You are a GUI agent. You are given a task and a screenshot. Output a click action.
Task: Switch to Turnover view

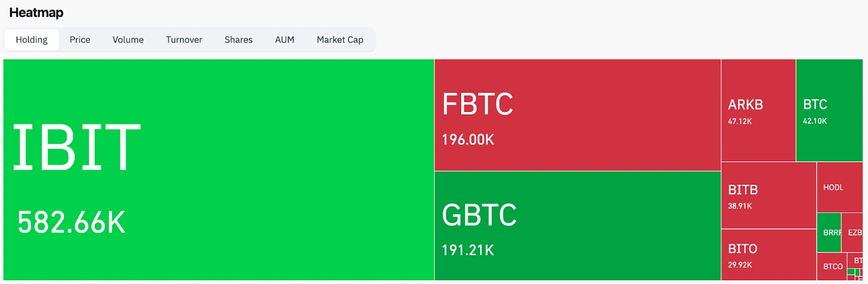pos(184,40)
